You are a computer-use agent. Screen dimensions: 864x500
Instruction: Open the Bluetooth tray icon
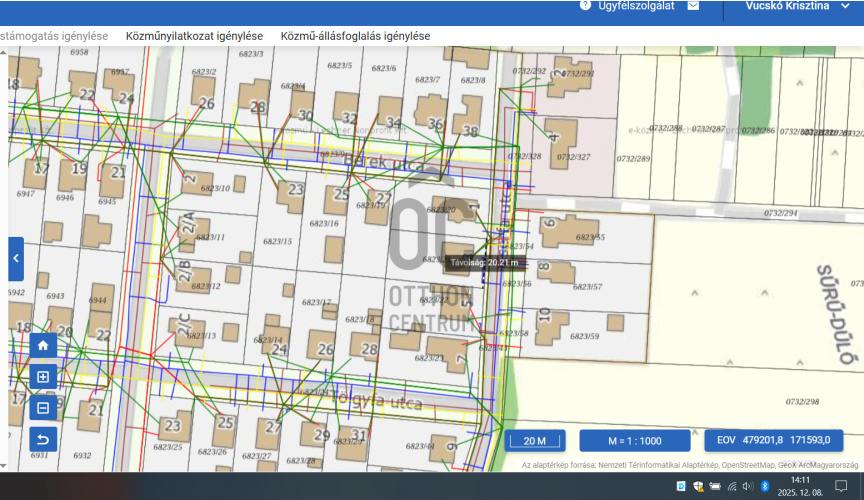pyautogui.click(x=764, y=486)
